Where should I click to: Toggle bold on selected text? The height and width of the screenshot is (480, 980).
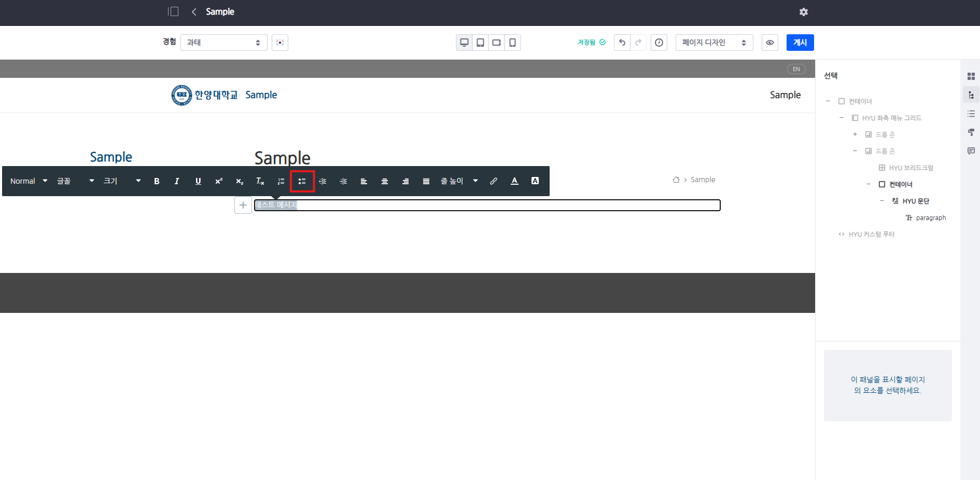click(x=157, y=181)
